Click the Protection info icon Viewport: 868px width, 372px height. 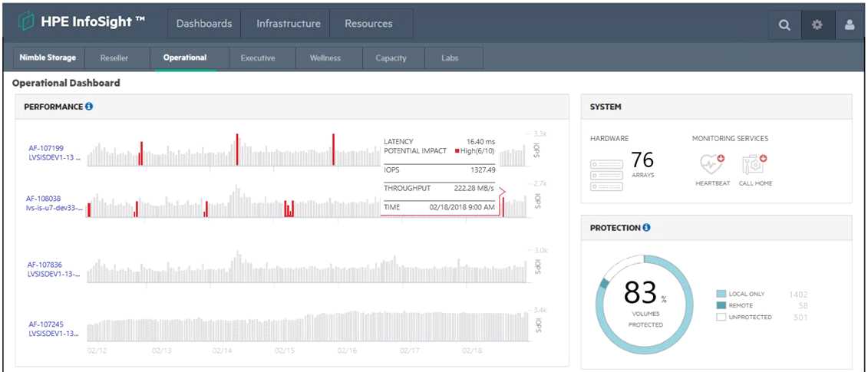tap(646, 228)
